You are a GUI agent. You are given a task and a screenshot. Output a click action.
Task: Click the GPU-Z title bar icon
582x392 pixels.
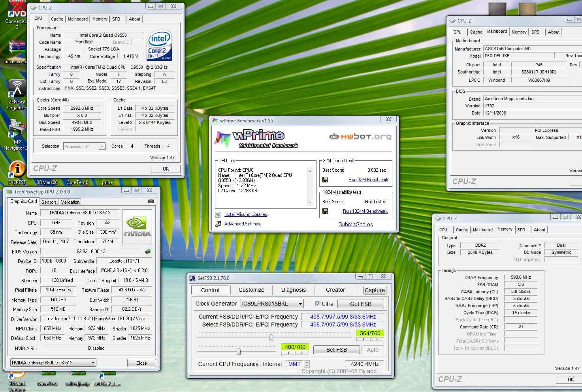pos(9,192)
